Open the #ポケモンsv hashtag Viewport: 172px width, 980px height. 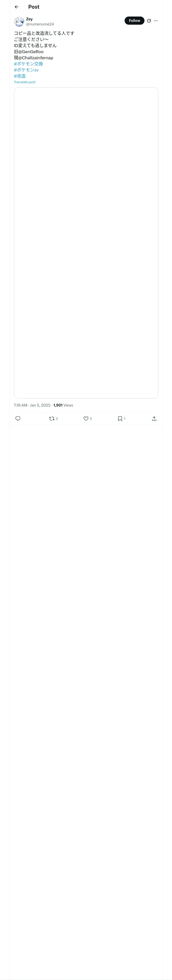tap(26, 70)
